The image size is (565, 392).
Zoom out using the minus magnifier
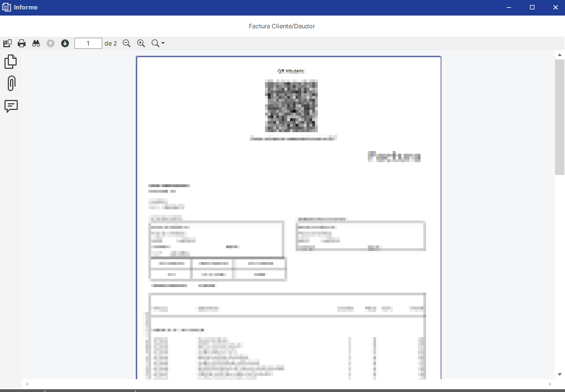coord(127,43)
